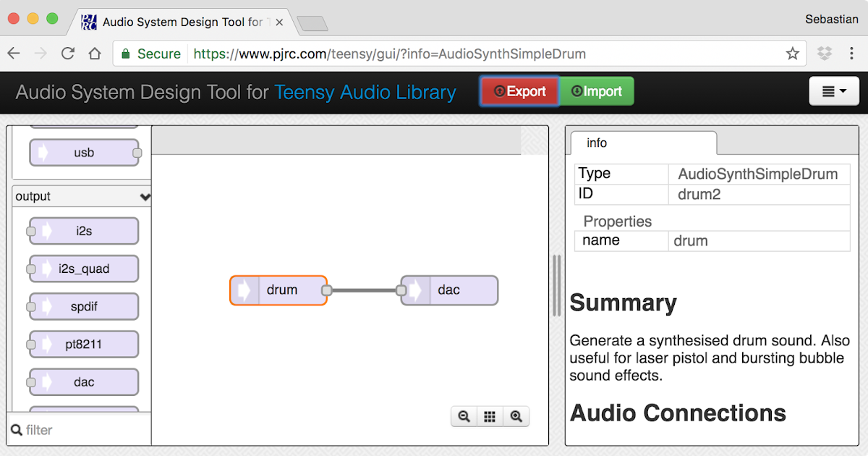
Task: Select the pt8211 output node
Action: click(83, 344)
